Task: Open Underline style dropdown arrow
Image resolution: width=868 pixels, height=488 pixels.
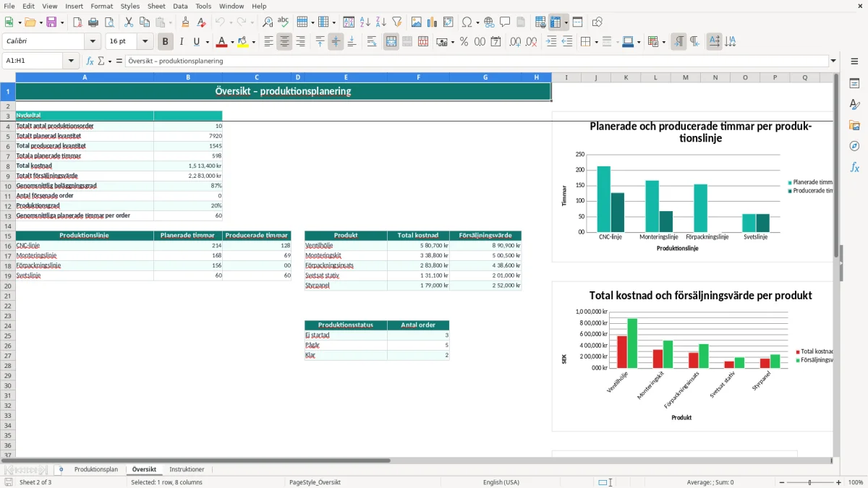Action: [x=207, y=42]
